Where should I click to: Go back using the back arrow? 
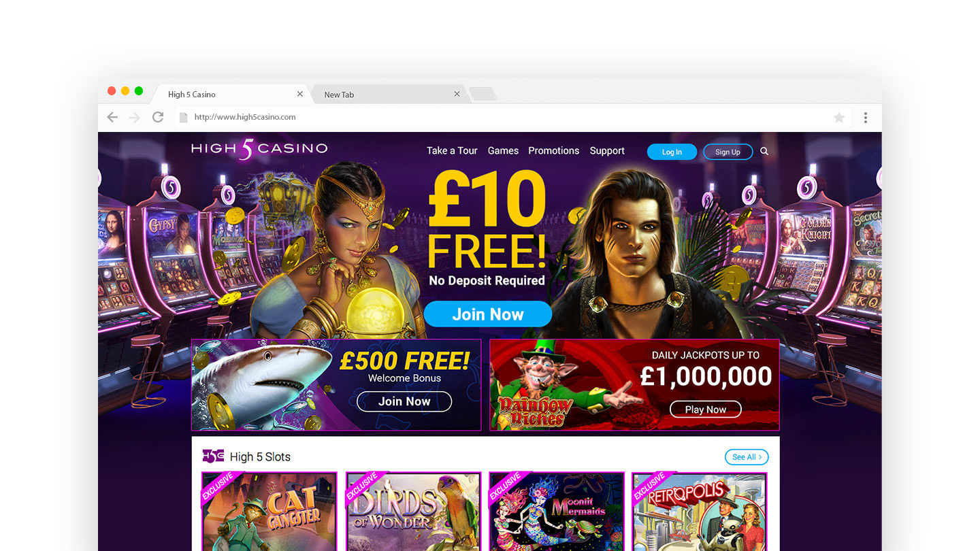[x=113, y=117]
